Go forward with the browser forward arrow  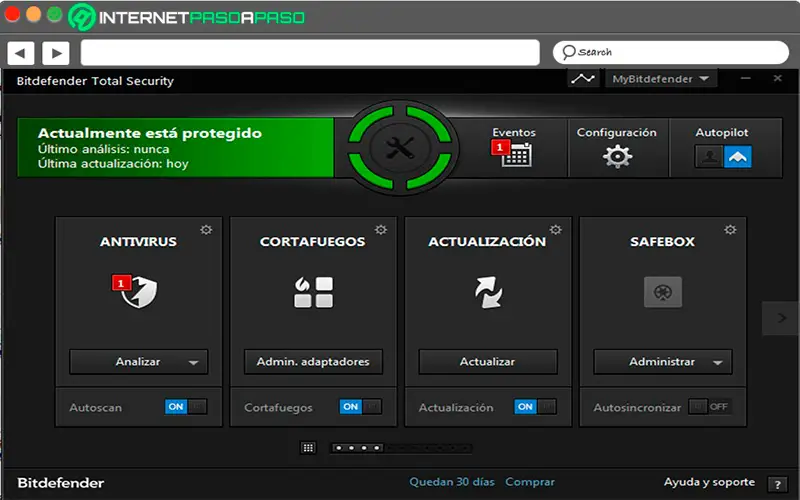[x=56, y=53]
